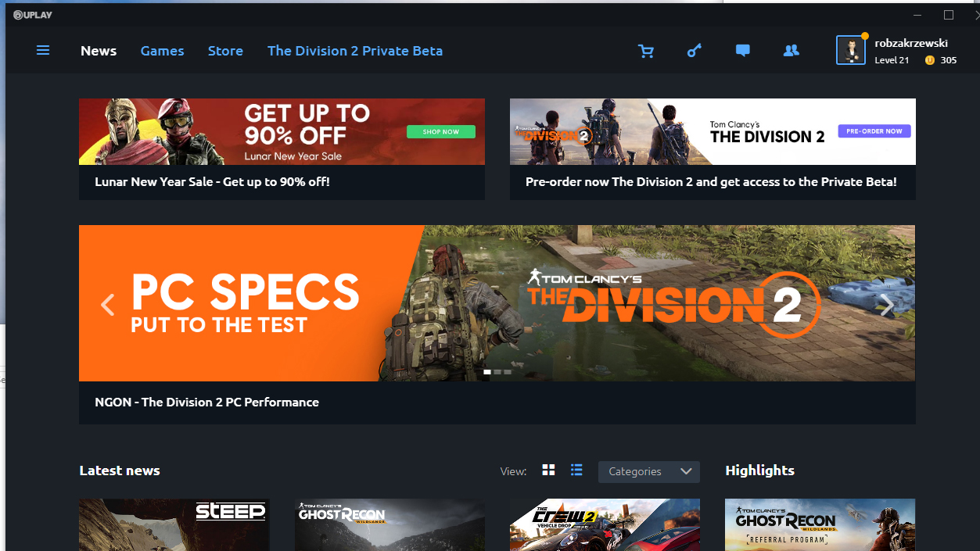This screenshot has width=980, height=551.
Task: Switch Latest news to list view
Action: [576, 470]
